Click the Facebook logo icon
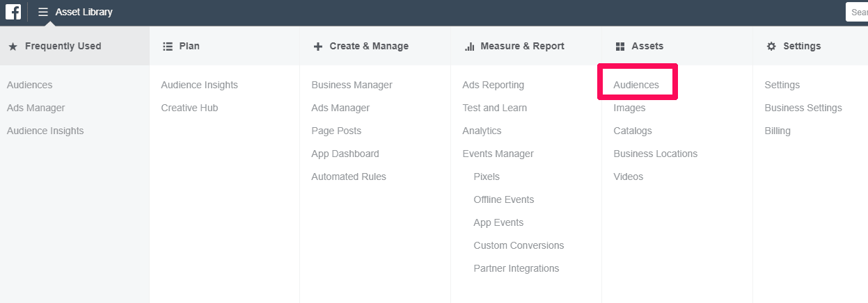 coord(13,12)
